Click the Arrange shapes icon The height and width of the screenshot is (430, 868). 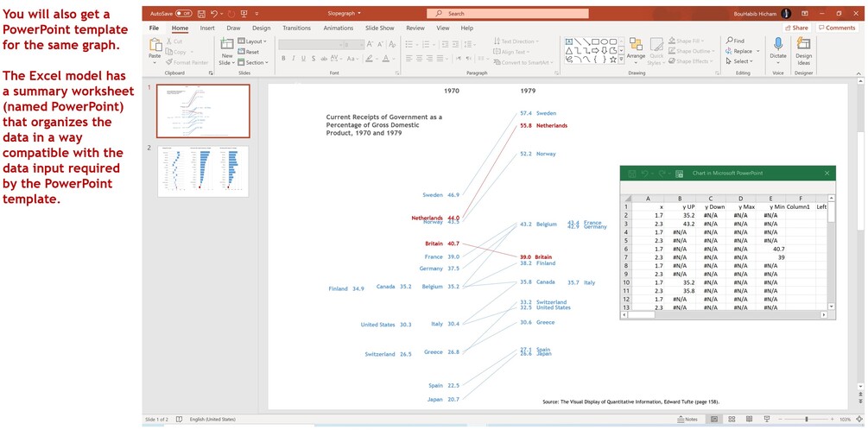click(636, 48)
